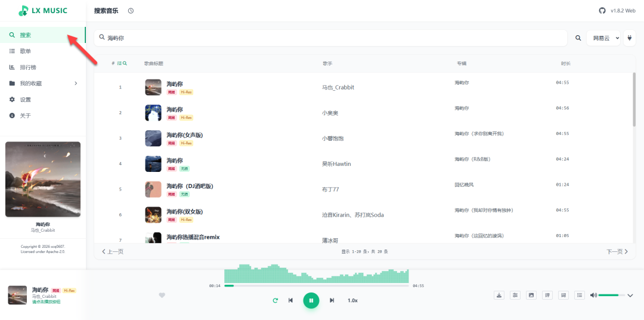This screenshot has width=644, height=320.
Task: Click cover thumbnail of 小奥奥 song
Action: pos(153,113)
